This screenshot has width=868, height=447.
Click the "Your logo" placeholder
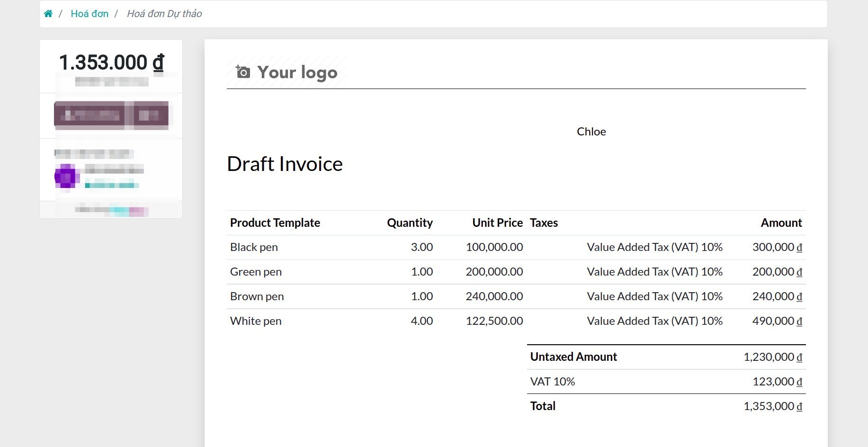point(296,72)
